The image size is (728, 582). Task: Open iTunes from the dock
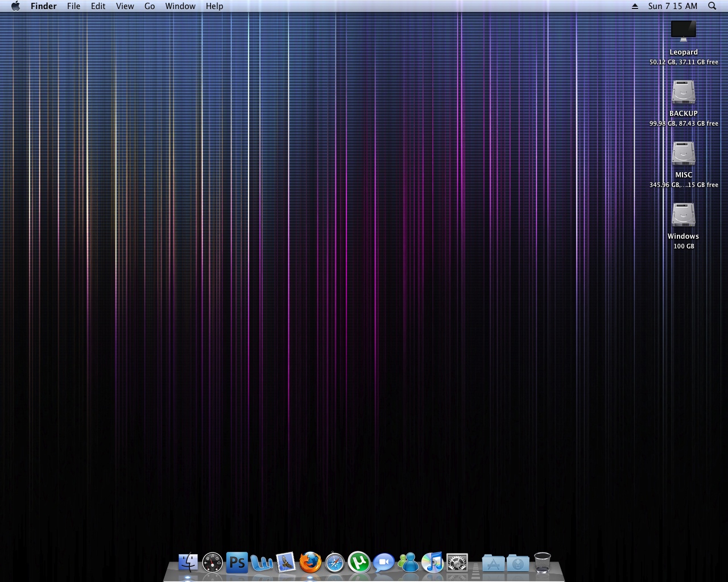coord(432,563)
